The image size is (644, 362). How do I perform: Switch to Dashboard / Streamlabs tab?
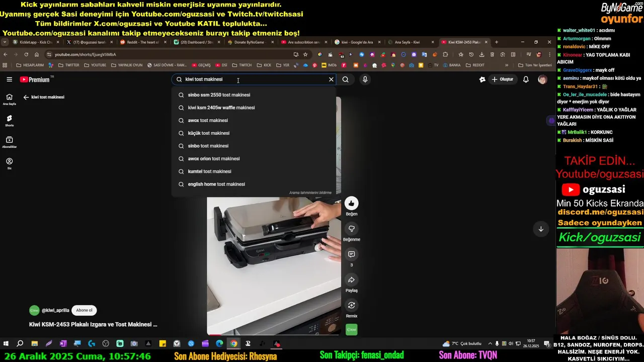coord(197,42)
